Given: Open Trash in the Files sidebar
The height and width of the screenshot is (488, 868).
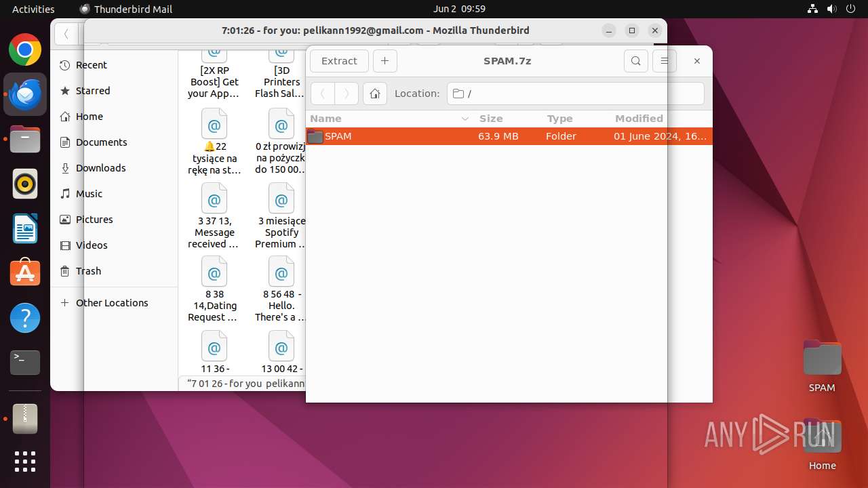Looking at the screenshot, I should coord(115,271).
